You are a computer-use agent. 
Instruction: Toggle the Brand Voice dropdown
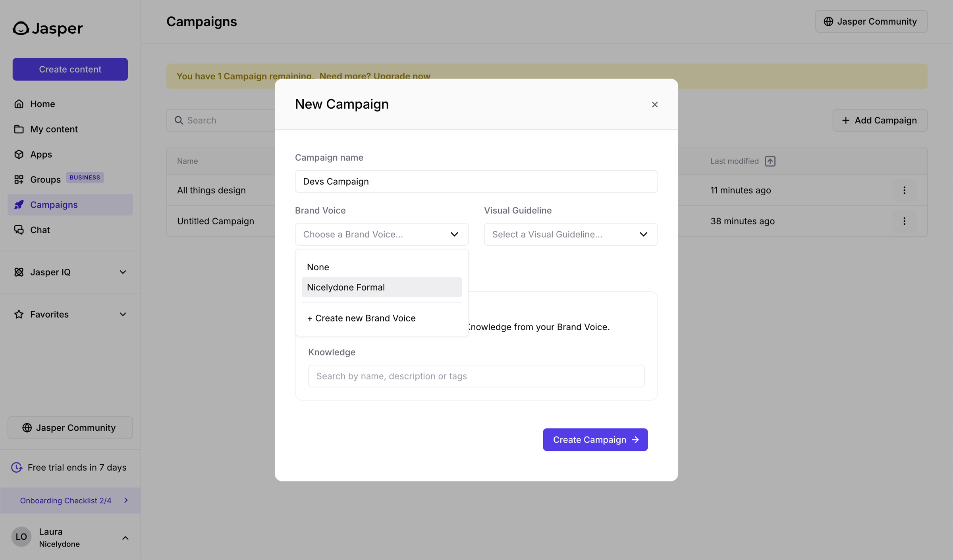pos(382,234)
